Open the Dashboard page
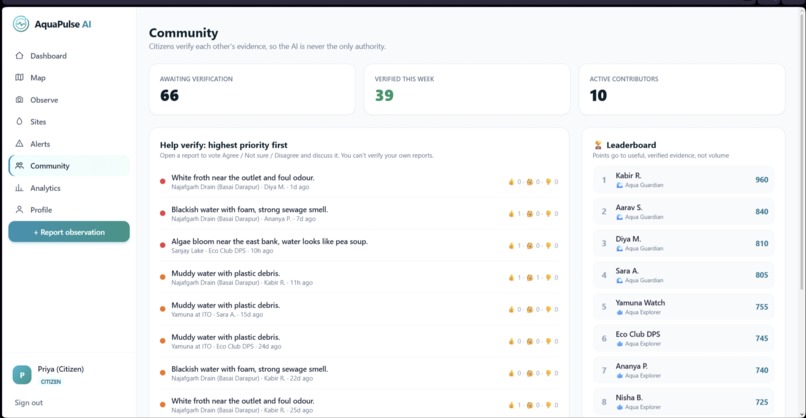The width and height of the screenshot is (806, 418). click(69, 56)
